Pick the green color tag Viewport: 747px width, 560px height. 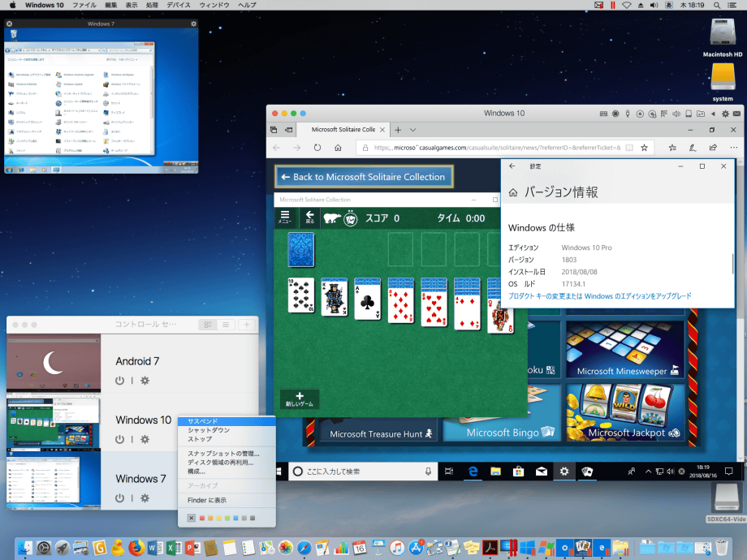pyautogui.click(x=227, y=518)
